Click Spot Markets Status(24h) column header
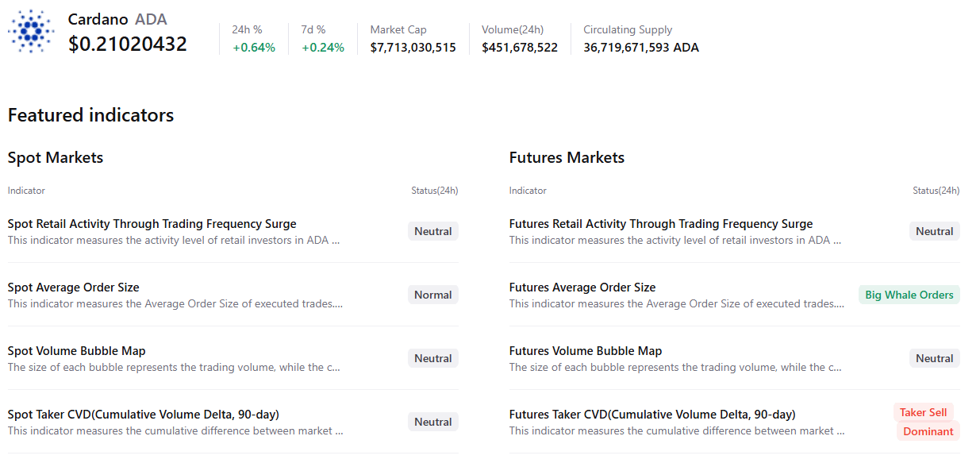Image resolution: width=980 pixels, height=467 pixels. tap(435, 191)
